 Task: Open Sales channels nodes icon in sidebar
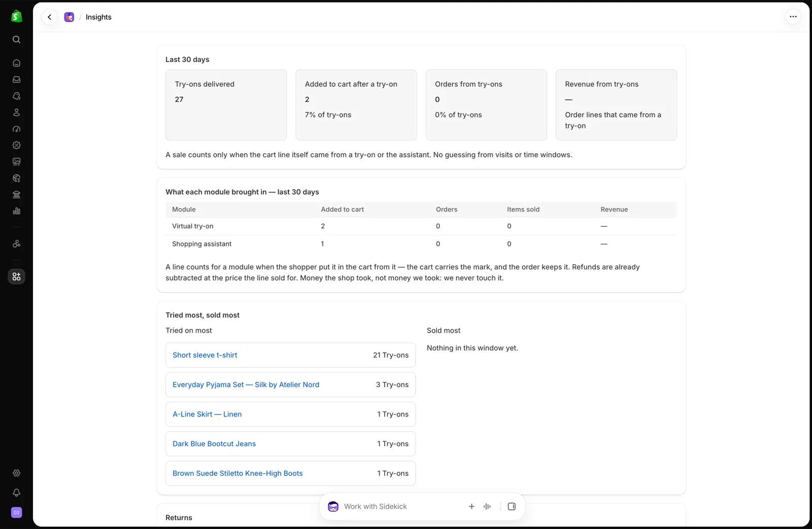coord(16,244)
